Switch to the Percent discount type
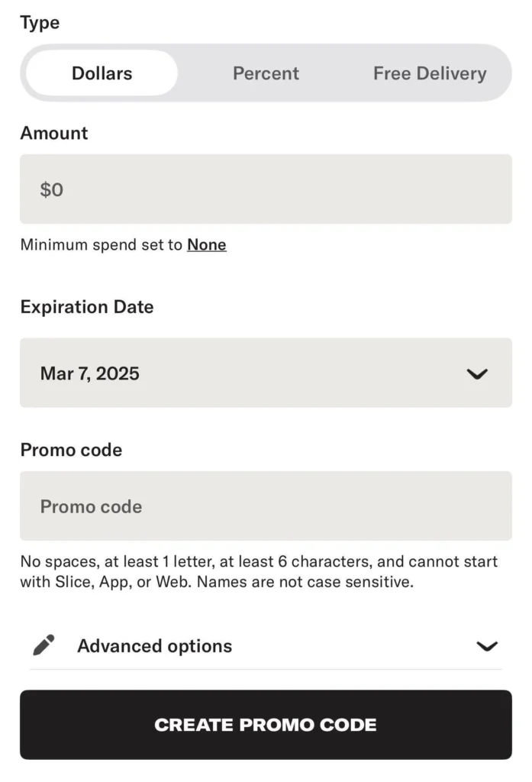The image size is (532, 782). (x=266, y=73)
